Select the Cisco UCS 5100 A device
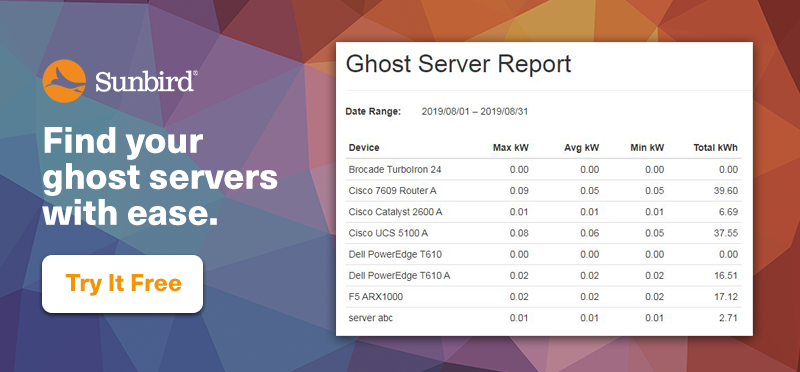The image size is (800, 372). (388, 233)
